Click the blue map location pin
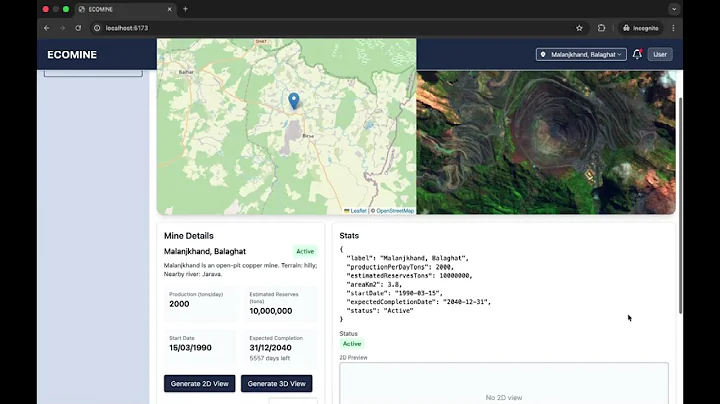Viewport: 720px width, 404px height. 293,101
